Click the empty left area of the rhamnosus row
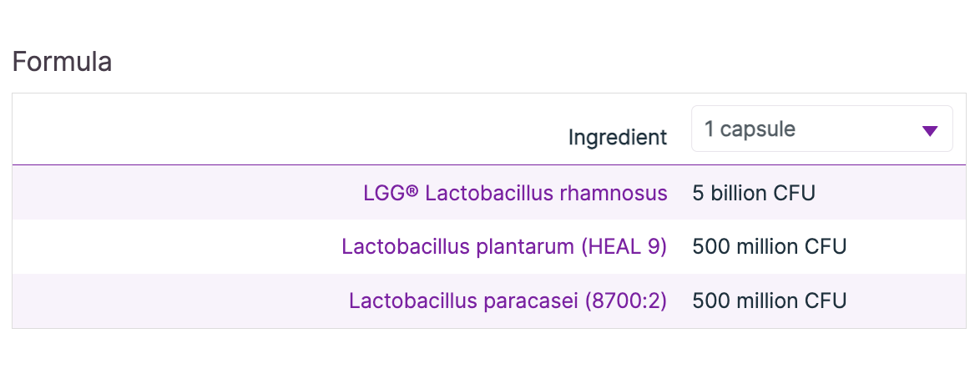Screen dimensions: 980x379 [x=167, y=194]
